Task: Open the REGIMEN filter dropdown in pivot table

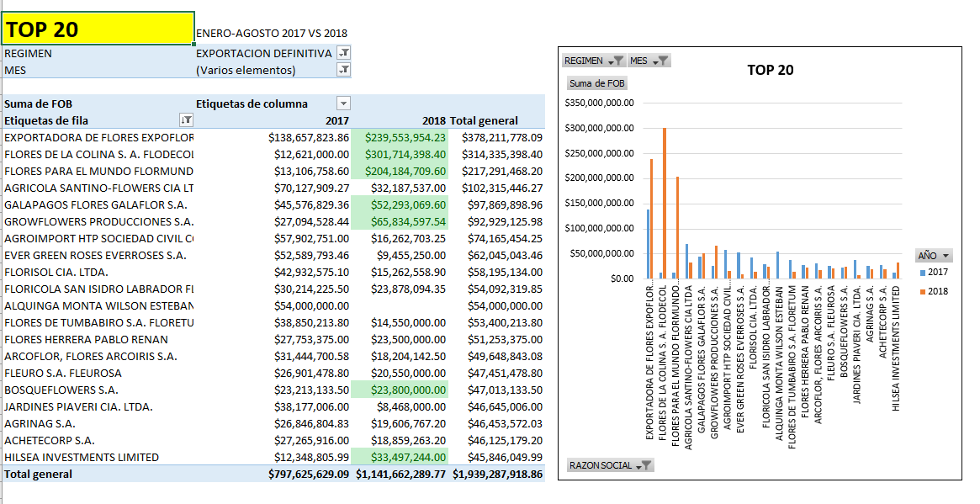Action: pos(344,53)
